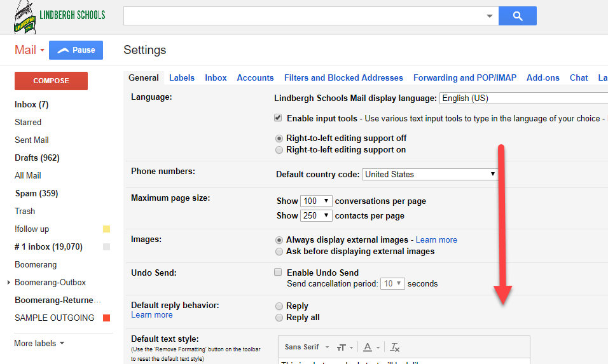This screenshot has height=364, width=608.
Task: Click the COMPOSE button
Action: tap(51, 81)
